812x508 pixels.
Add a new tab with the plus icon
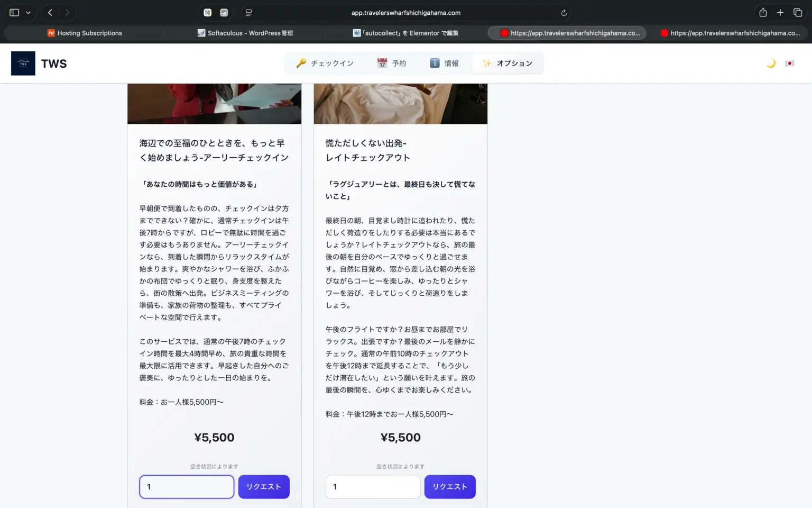780,13
